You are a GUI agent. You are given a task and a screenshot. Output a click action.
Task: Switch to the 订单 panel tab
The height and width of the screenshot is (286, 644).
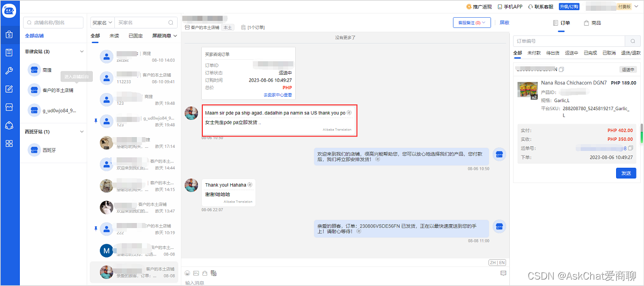tap(561, 23)
